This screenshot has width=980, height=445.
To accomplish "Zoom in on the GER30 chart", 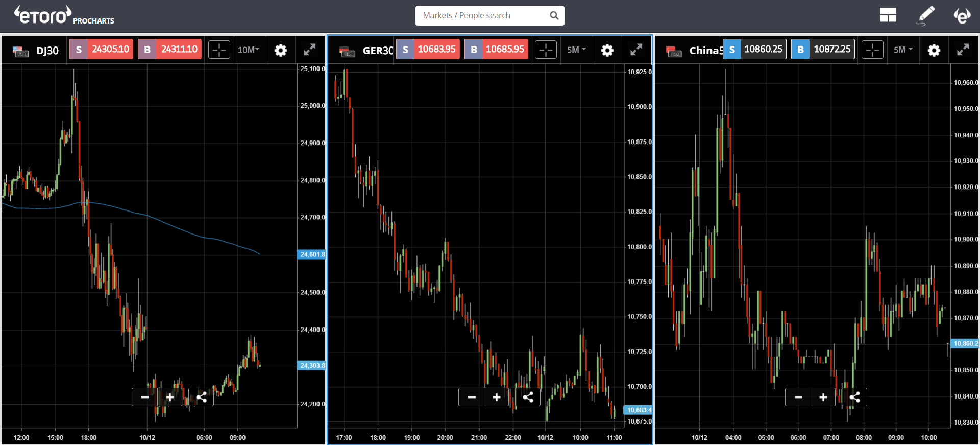I will tap(496, 397).
